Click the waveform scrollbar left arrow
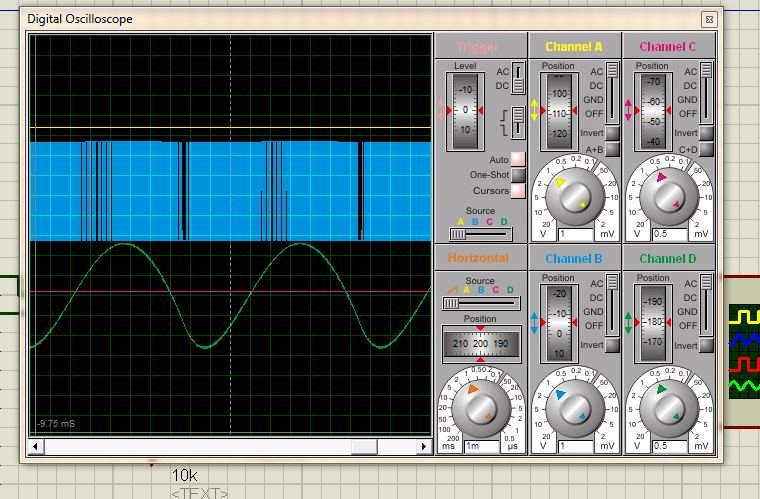760x499 pixels. 35,446
